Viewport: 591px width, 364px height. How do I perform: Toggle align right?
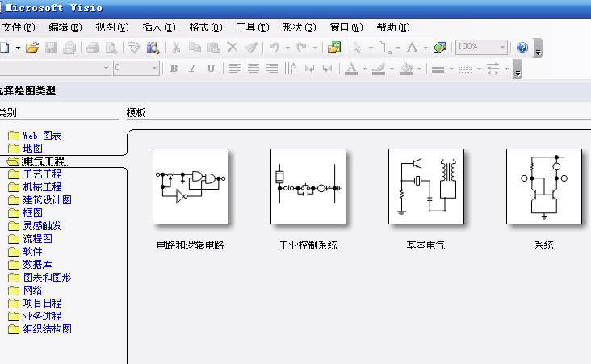coord(272,69)
